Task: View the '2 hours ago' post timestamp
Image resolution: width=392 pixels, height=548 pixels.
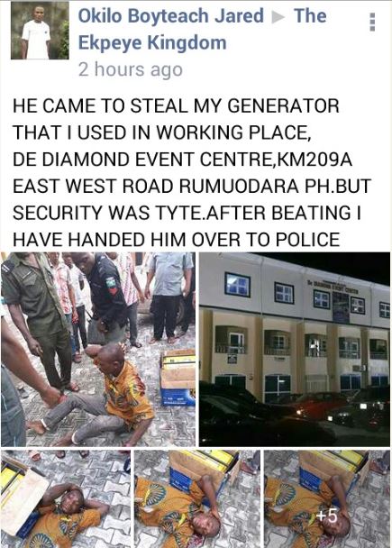Action: coord(131,69)
